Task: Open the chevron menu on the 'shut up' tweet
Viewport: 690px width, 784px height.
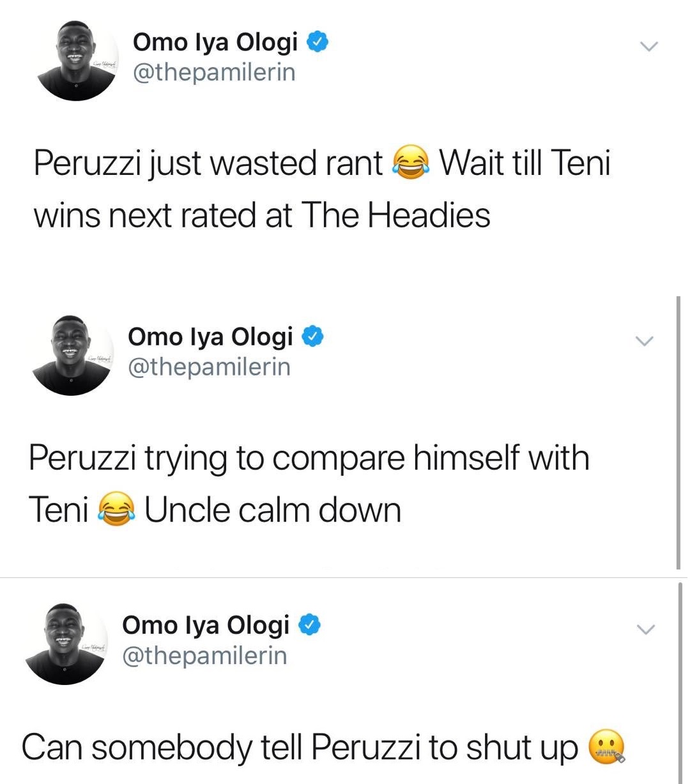Action: [x=645, y=629]
